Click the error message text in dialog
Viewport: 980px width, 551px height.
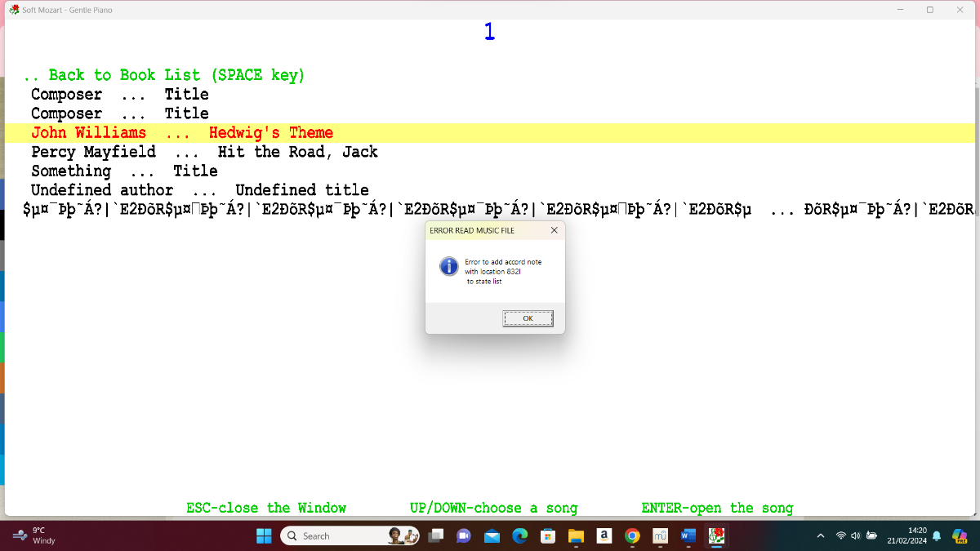tap(503, 271)
